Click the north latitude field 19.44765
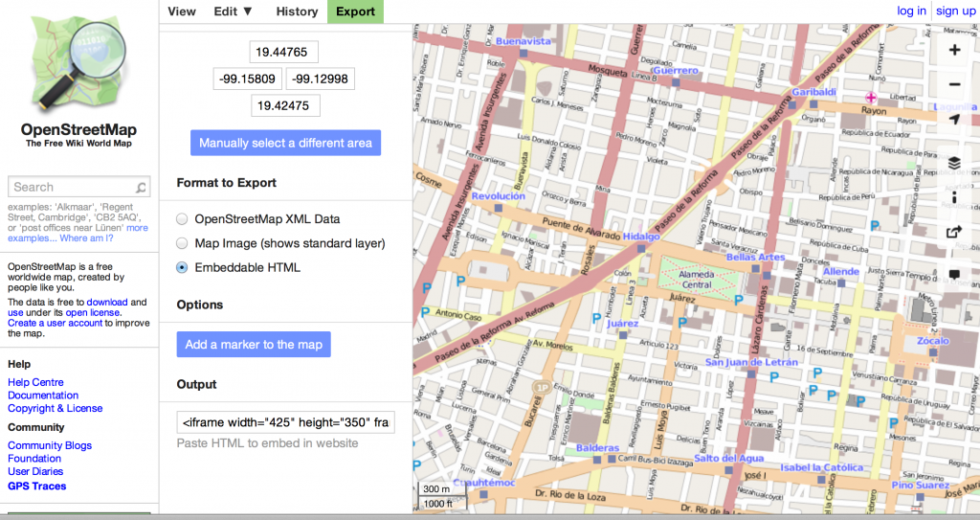Image resolution: width=980 pixels, height=520 pixels. click(x=283, y=52)
